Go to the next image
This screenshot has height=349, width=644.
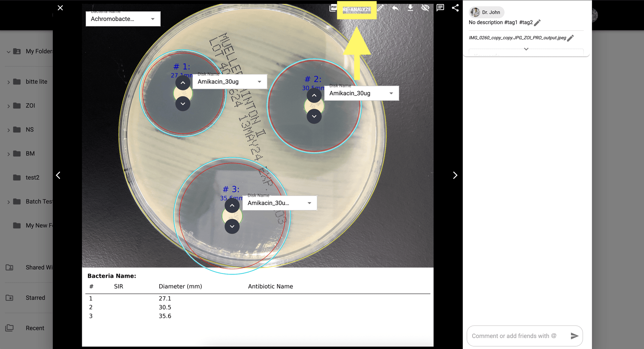[455, 176]
